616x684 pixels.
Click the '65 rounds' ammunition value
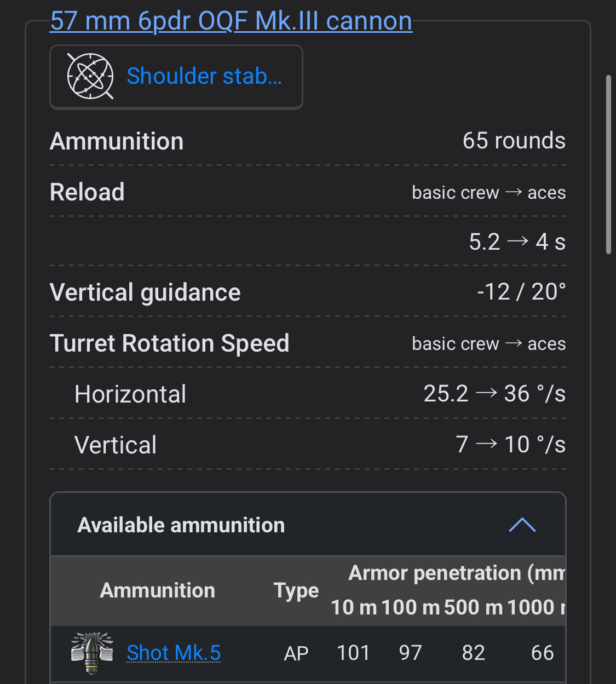(x=514, y=141)
